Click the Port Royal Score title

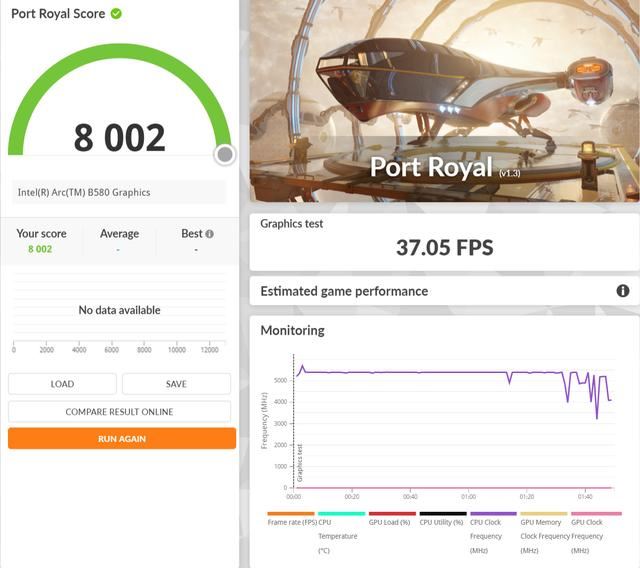[x=58, y=14]
